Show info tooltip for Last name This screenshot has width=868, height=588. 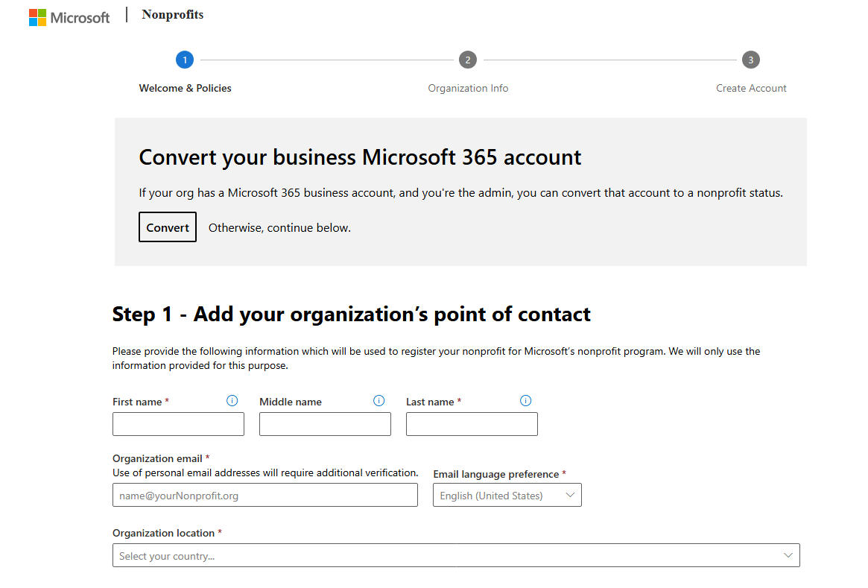[x=525, y=401]
